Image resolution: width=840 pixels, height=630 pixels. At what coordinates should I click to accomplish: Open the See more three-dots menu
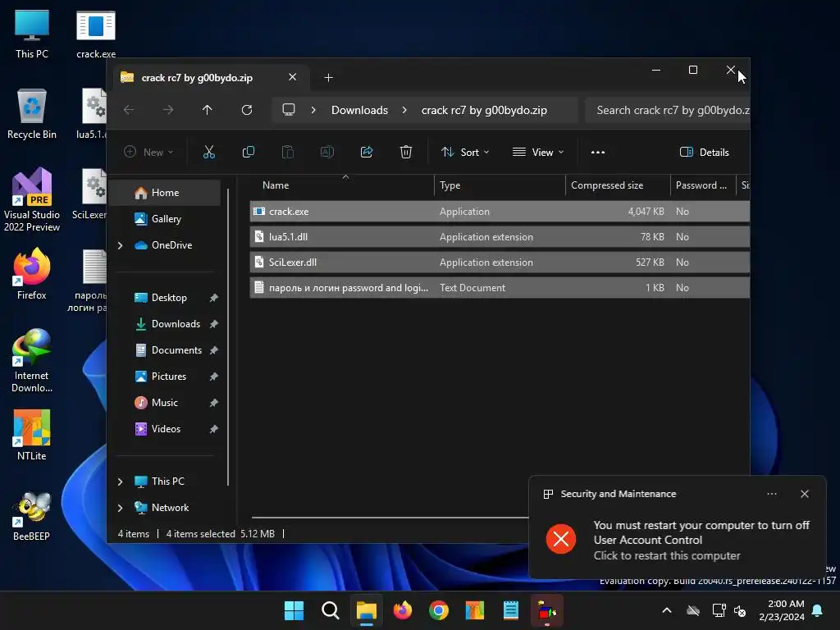click(598, 152)
